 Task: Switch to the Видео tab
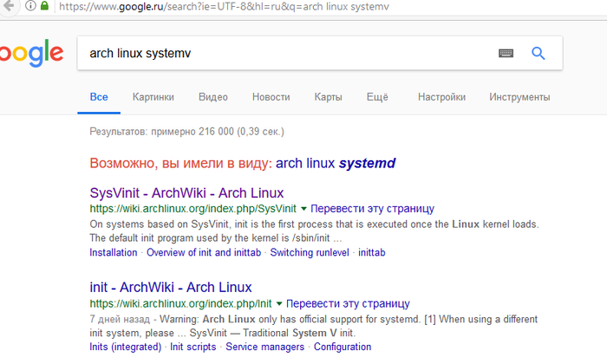point(213,97)
